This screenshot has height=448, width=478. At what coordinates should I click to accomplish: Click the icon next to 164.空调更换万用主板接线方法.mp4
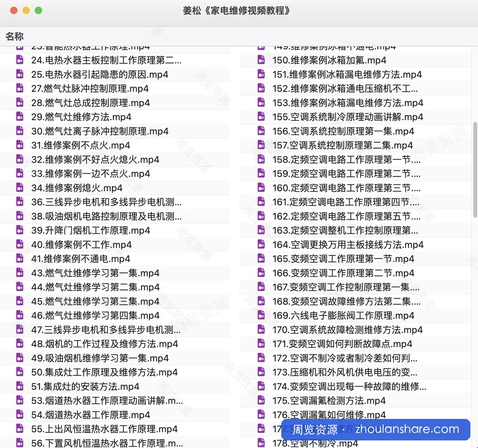261,244
